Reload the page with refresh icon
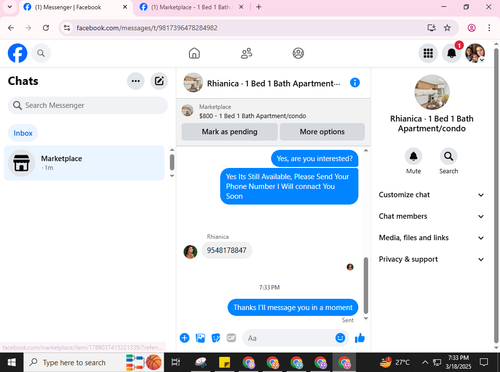Image resolution: width=500 pixels, height=372 pixels. coord(46,28)
